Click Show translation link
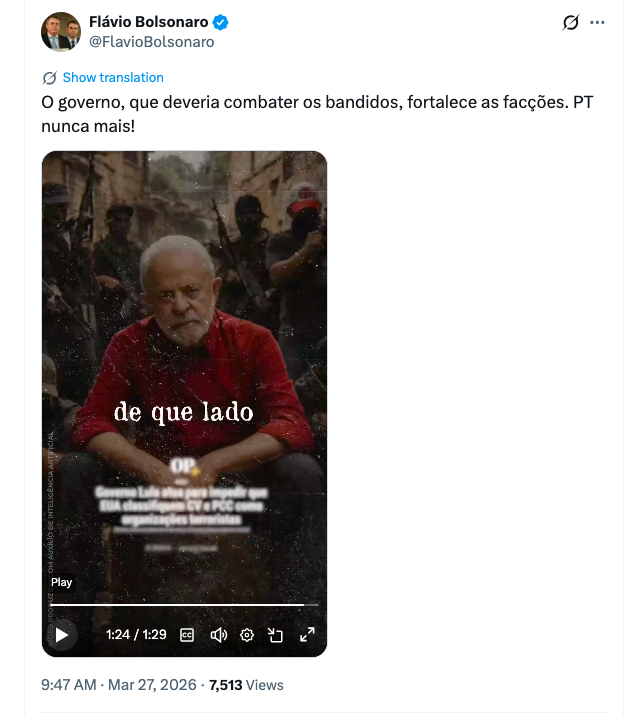Viewport: 637px width, 716px height. point(113,78)
